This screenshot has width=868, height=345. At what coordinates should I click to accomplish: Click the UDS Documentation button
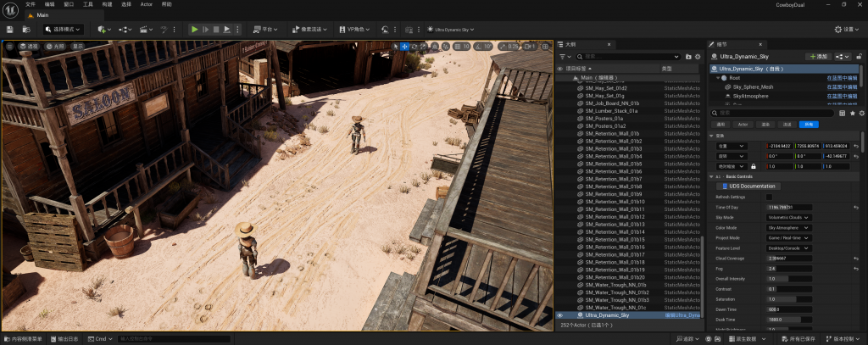[x=747, y=186]
